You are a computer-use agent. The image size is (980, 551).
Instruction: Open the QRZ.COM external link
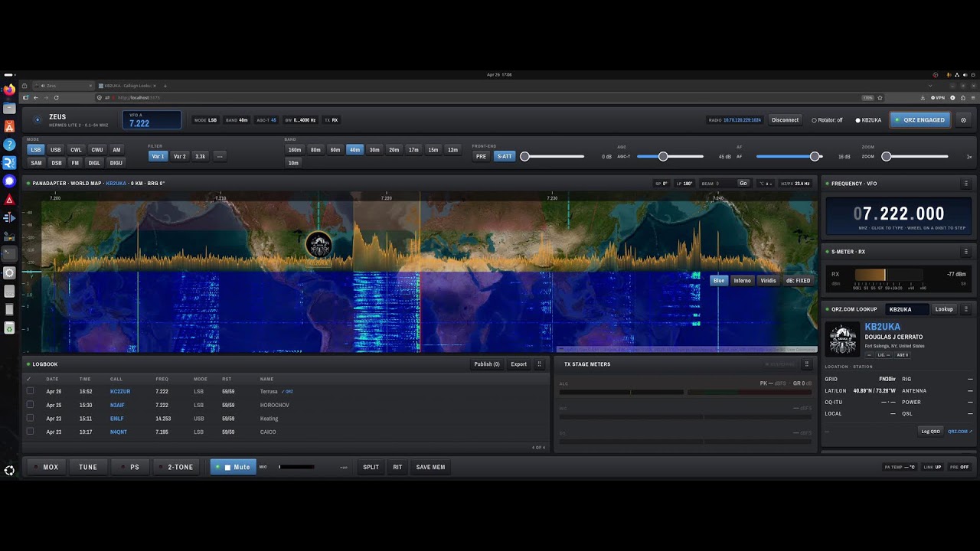pos(960,432)
